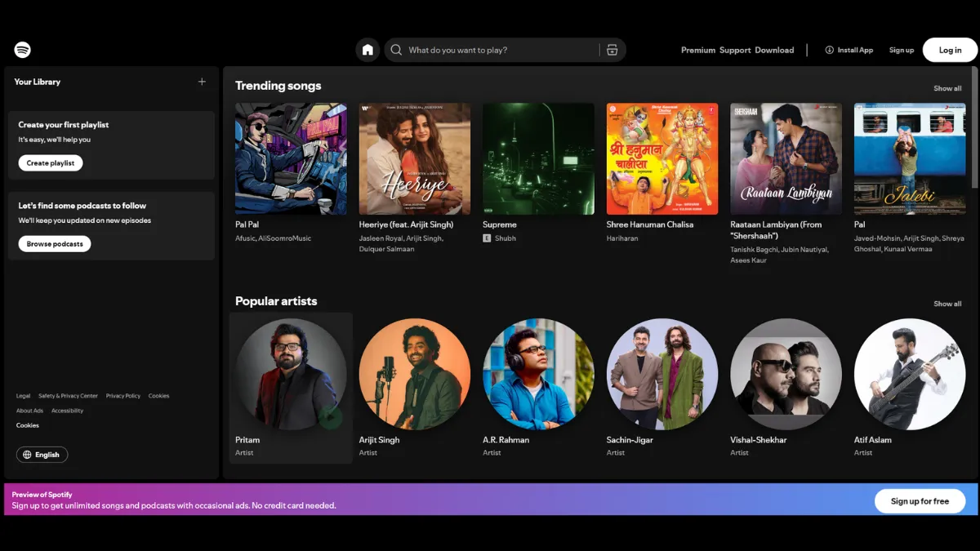Click the magnifier search icon
Viewport: 980px width, 551px height.
(396, 50)
